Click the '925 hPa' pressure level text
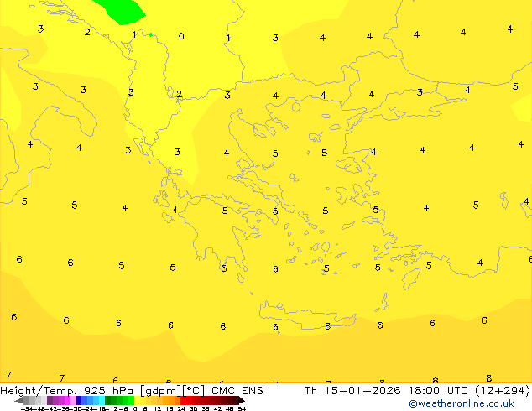Screen dimensions: 532x411 tap(108, 391)
